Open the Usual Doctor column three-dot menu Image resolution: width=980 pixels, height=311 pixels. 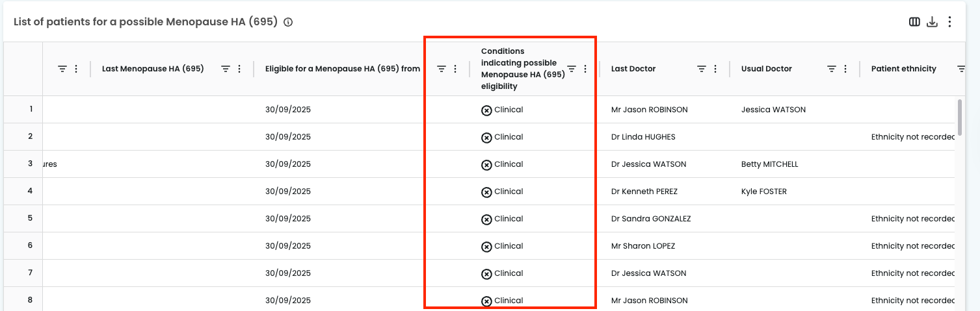pyautogui.click(x=845, y=69)
